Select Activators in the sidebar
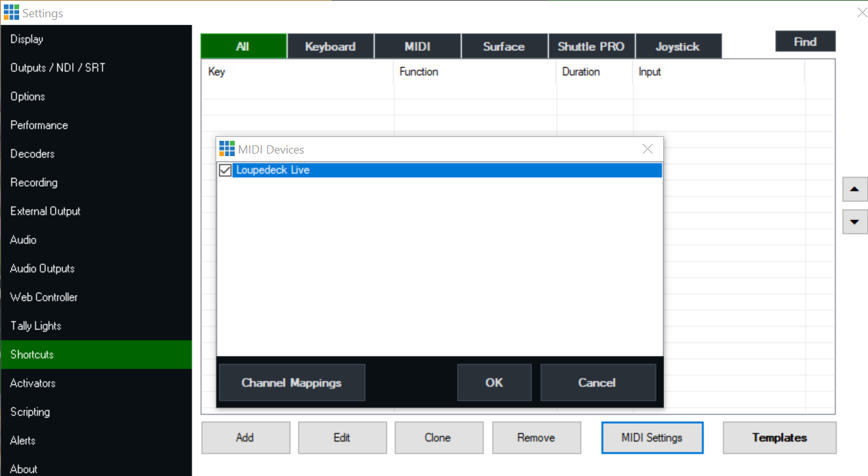868x476 pixels. point(31,383)
